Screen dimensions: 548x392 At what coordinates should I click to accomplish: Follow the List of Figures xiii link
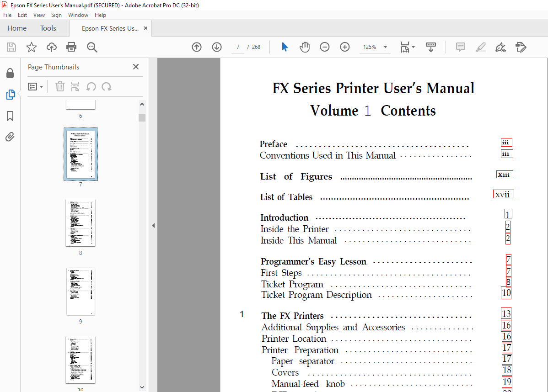pyautogui.click(x=504, y=174)
